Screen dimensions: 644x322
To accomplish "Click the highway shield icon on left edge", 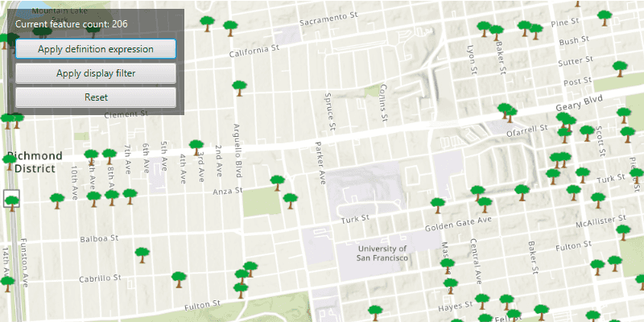I will pos(11,201).
